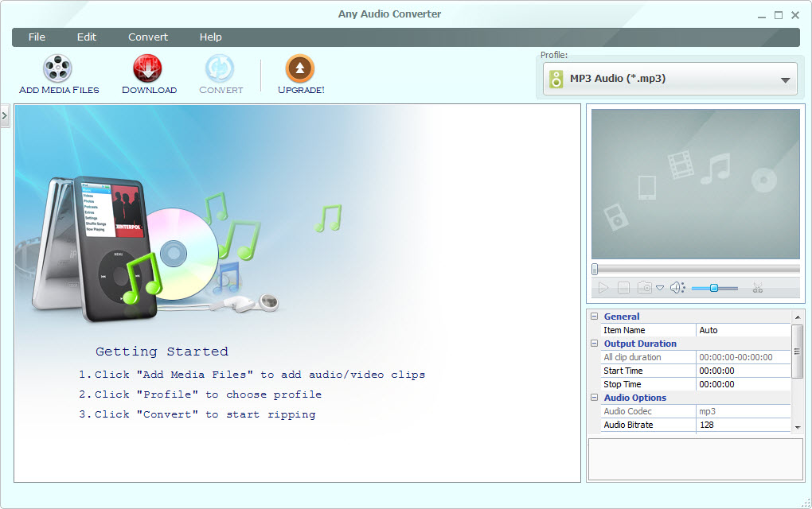The width and height of the screenshot is (812, 509).
Task: Click the Audio Bitrate row label
Action: (628, 425)
